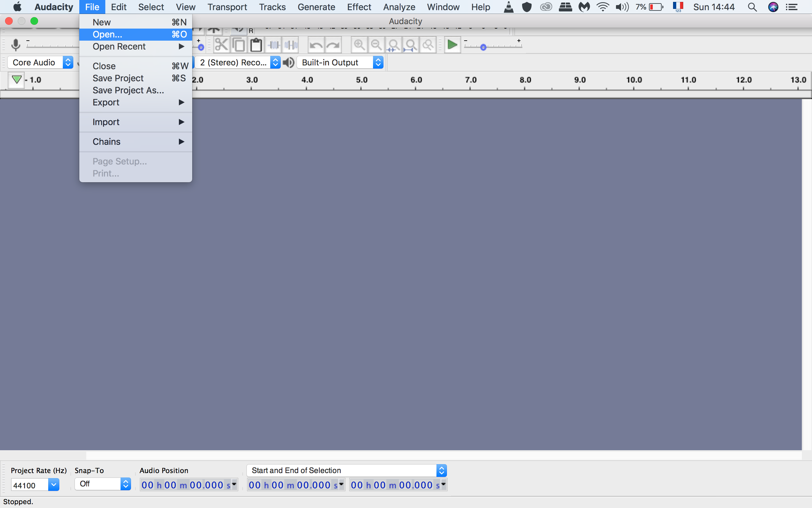Click the Cut scissors tool

tap(221, 45)
